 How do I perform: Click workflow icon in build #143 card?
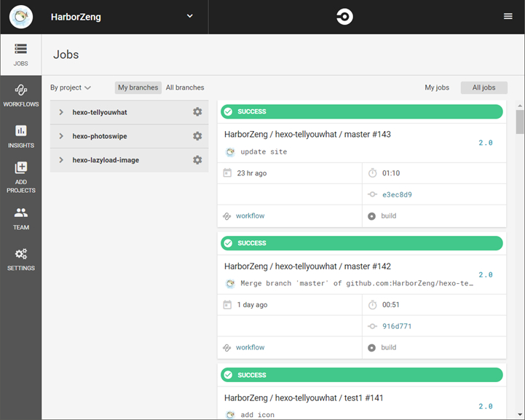[x=227, y=216]
